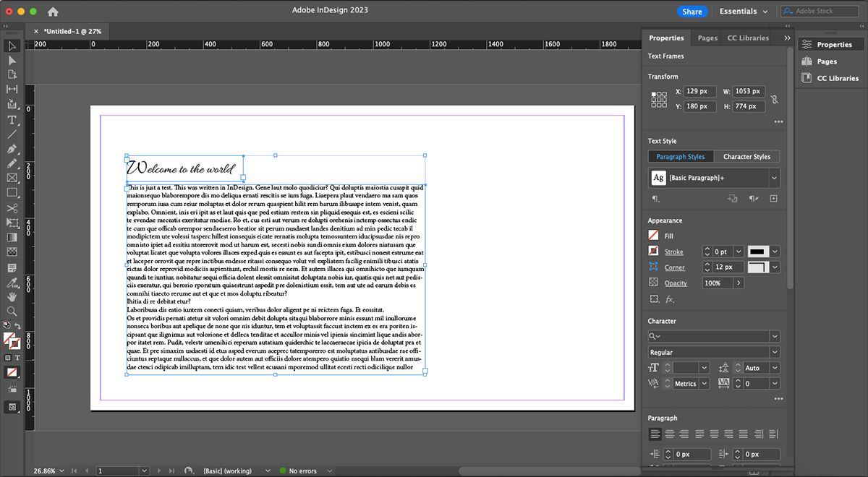
Task: Select the Page tool
Action: pyautogui.click(x=12, y=75)
